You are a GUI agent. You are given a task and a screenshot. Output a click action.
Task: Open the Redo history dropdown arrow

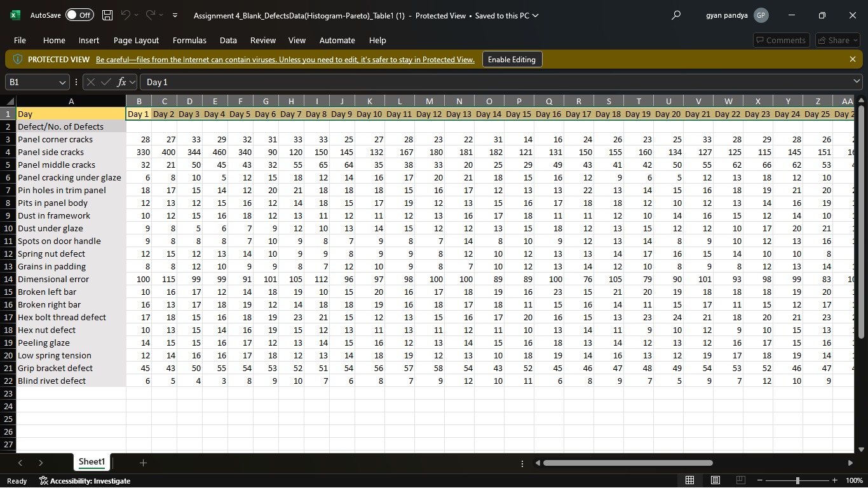[161, 15]
